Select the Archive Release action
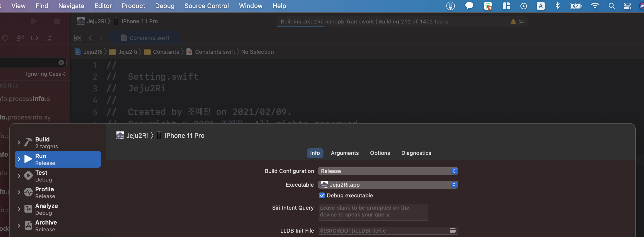 coord(58,226)
